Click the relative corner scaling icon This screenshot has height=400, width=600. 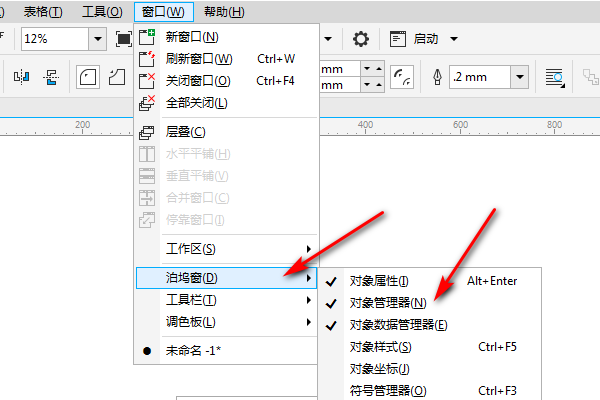click(402, 77)
